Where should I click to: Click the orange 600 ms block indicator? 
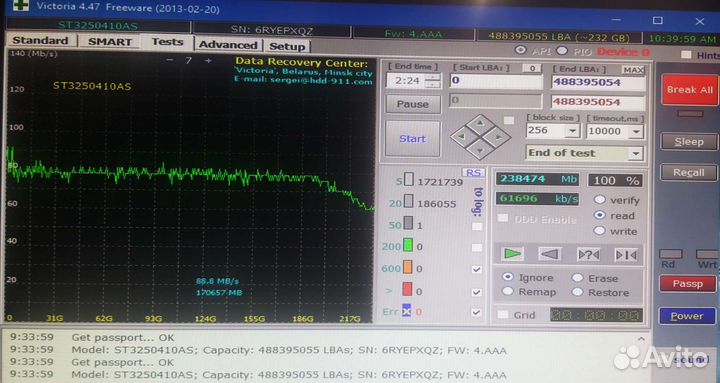(x=407, y=267)
